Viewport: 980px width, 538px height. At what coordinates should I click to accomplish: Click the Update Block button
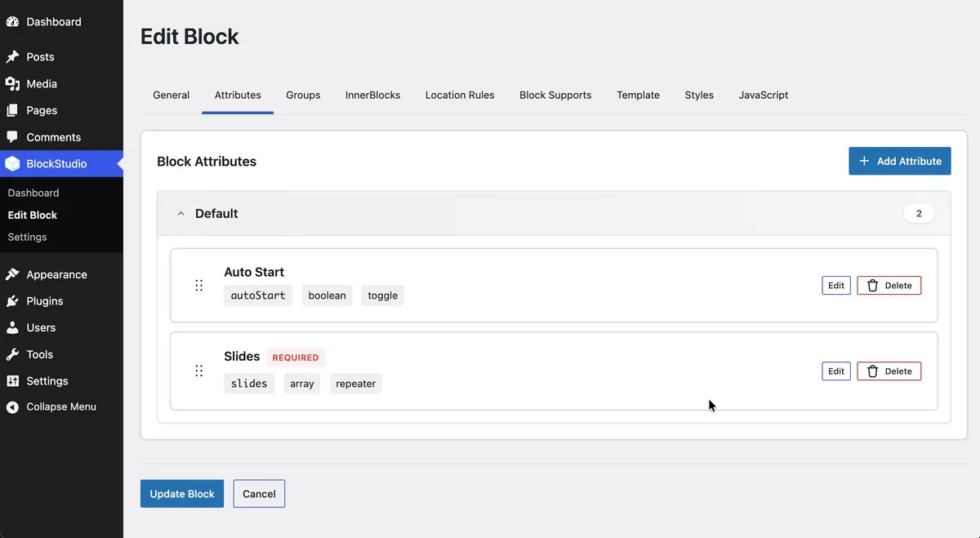(x=182, y=494)
